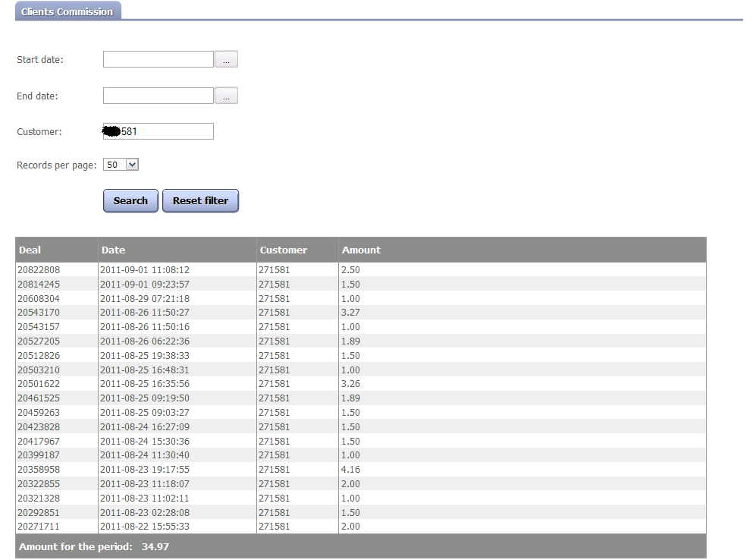756x560 pixels.
Task: Click the Date column header
Action: coord(113,250)
